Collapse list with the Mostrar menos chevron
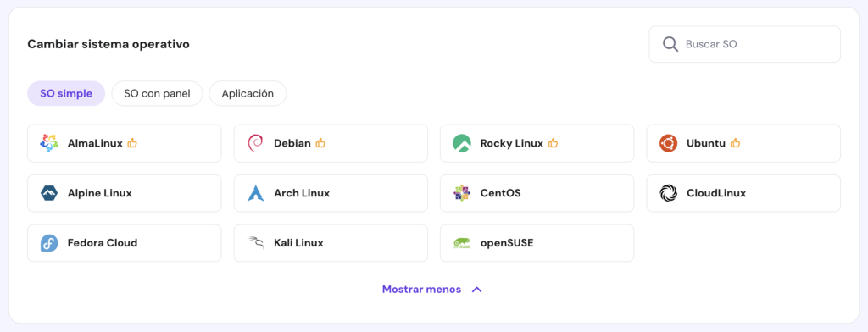Image resolution: width=868 pixels, height=332 pixels. [x=477, y=290]
